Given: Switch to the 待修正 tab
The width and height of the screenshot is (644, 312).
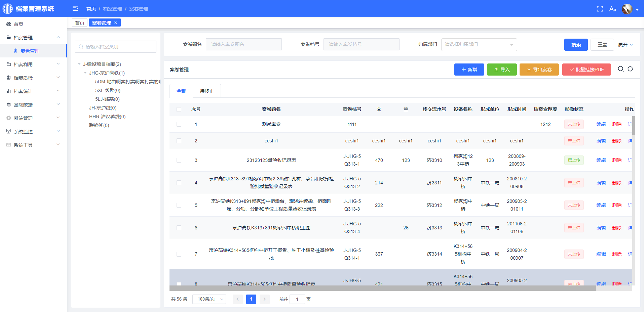Looking at the screenshot, I should (207, 91).
